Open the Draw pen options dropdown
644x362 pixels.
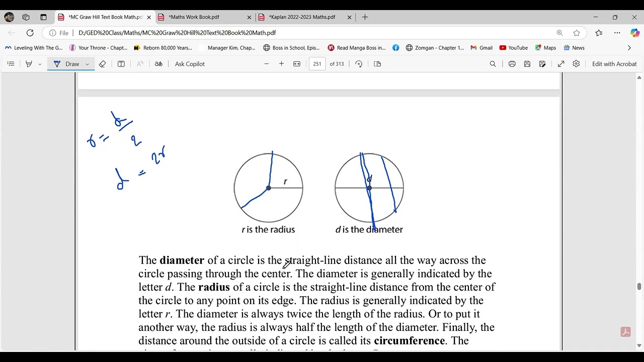coord(87,64)
